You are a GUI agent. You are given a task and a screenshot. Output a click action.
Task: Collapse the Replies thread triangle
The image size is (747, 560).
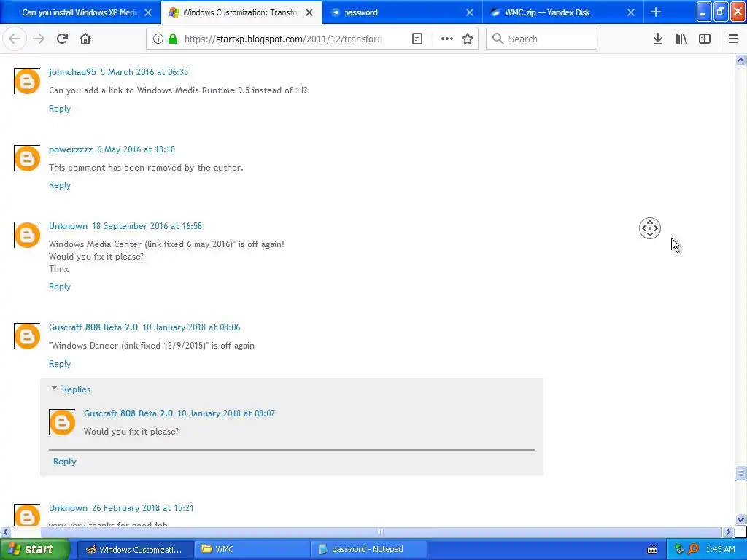tap(54, 389)
